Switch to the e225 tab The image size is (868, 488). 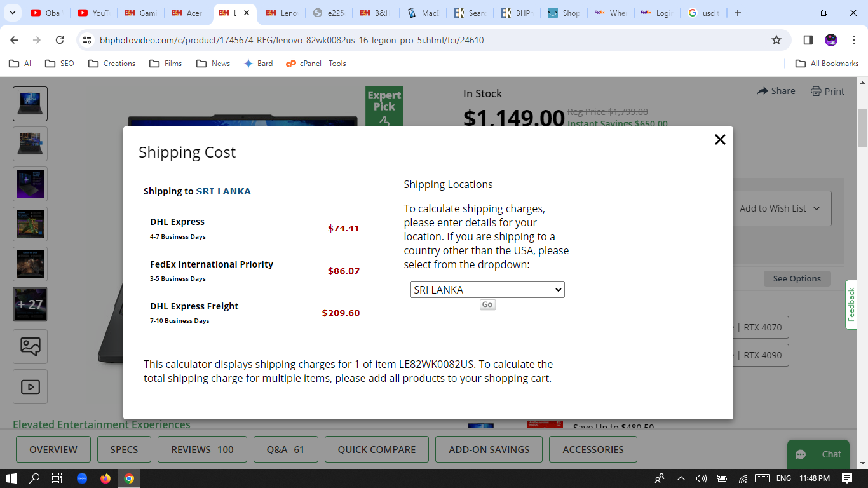[x=329, y=13]
